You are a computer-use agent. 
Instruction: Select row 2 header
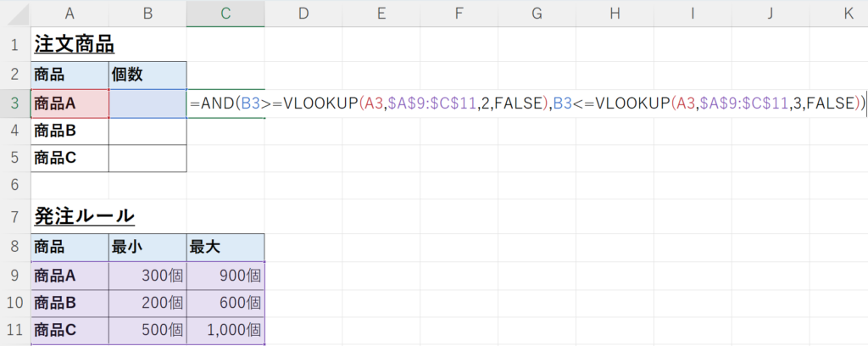point(15,75)
